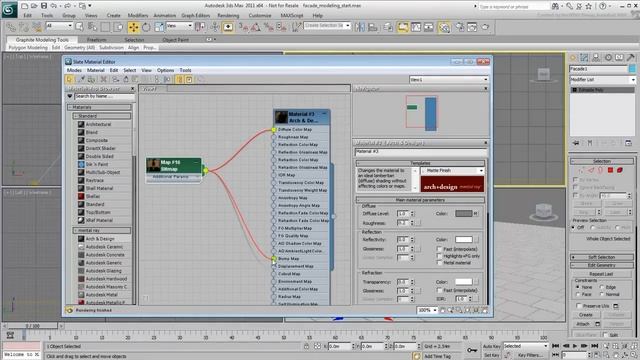
Task: Click the Attach button in Edit Geometry
Action: [x=583, y=324]
